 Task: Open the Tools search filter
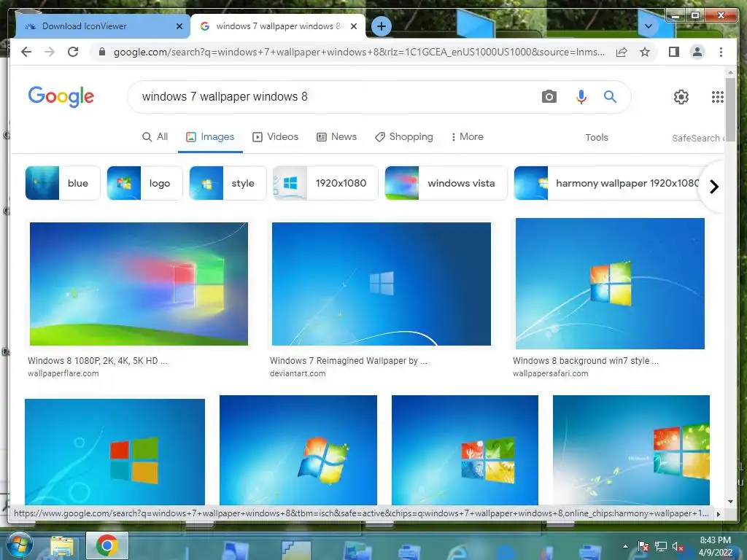(x=597, y=138)
